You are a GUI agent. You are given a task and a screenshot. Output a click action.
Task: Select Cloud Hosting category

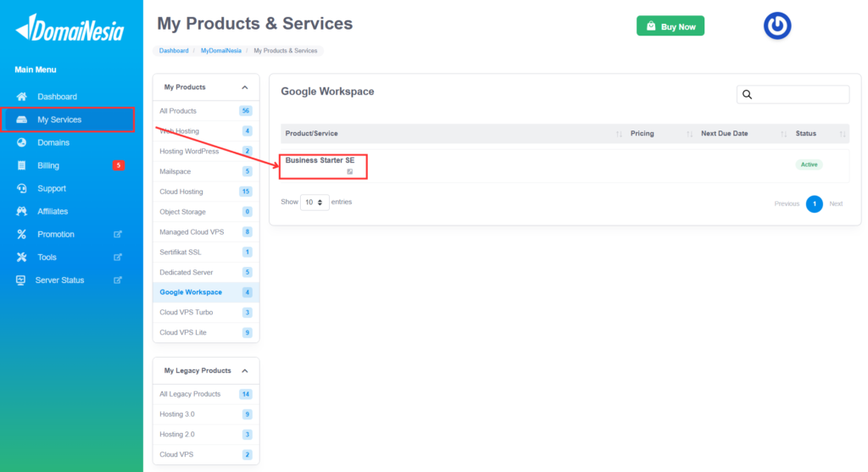point(206,192)
